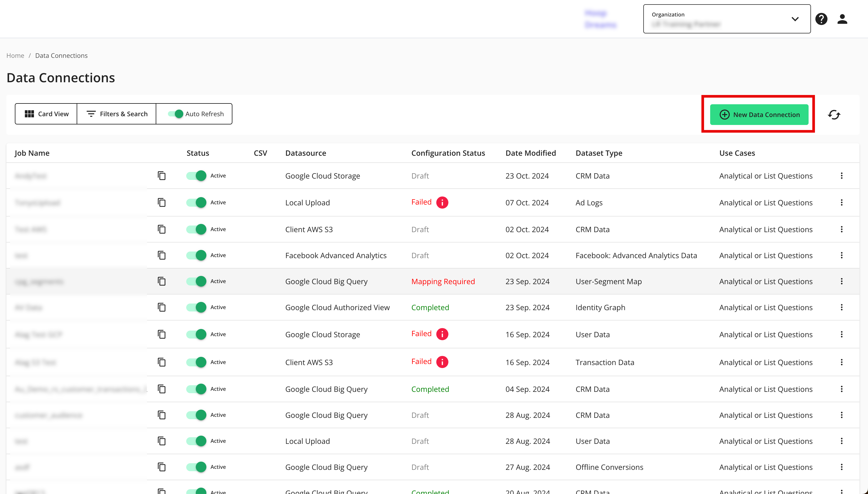Viewport: 868px width, 494px height.
Task: Go to Home breadcrumb link
Action: pos(15,56)
